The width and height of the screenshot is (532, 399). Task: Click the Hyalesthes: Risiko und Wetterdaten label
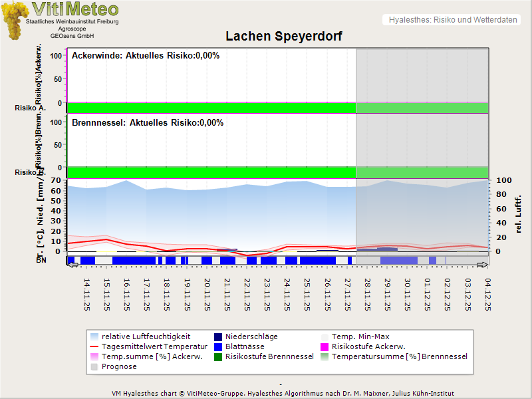pos(452,20)
